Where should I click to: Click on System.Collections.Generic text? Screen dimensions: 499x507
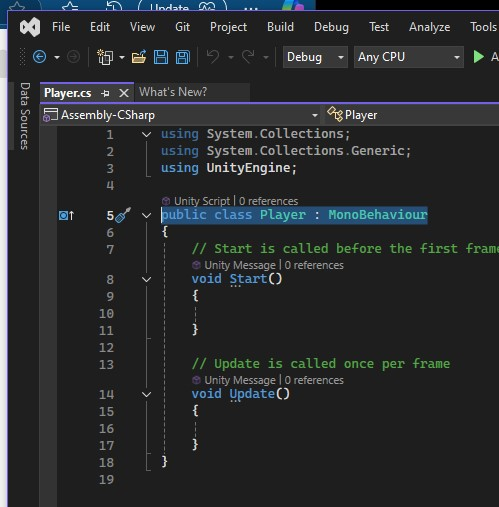tap(305, 151)
